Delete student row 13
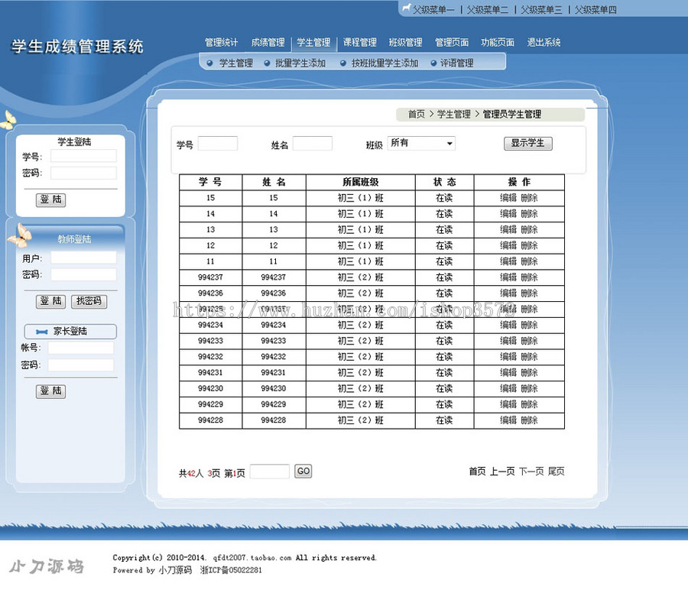688x616 pixels. [x=529, y=229]
